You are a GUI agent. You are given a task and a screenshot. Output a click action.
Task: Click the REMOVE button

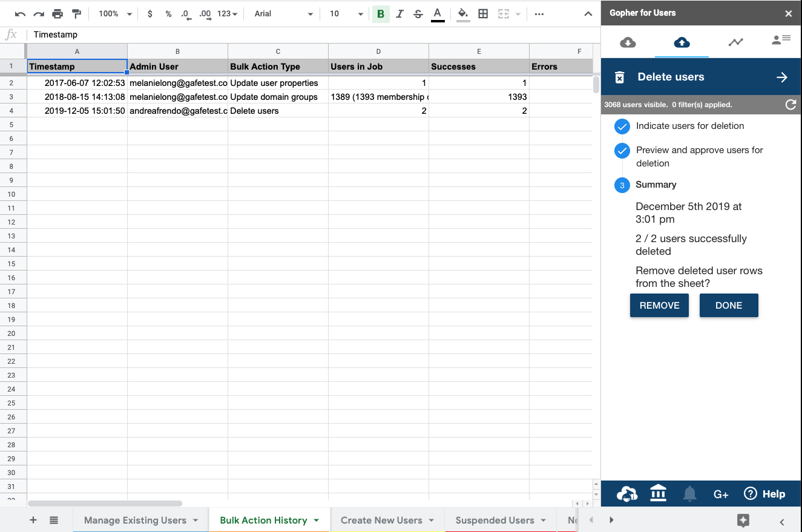pyautogui.click(x=659, y=306)
